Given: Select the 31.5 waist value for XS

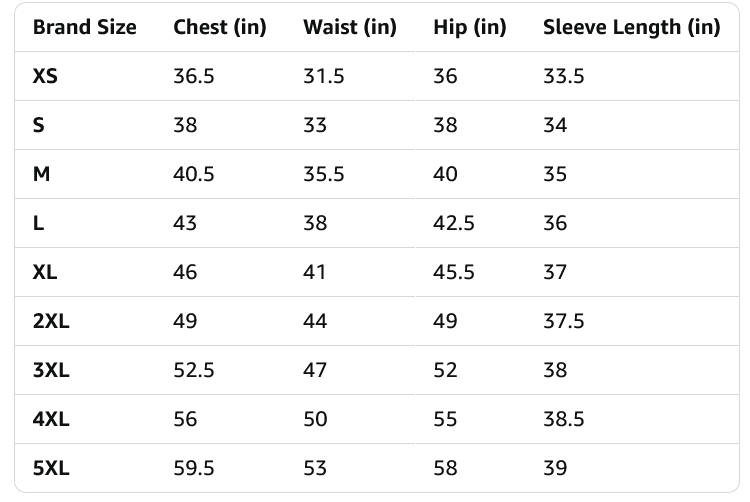Looking at the screenshot, I should [323, 76].
